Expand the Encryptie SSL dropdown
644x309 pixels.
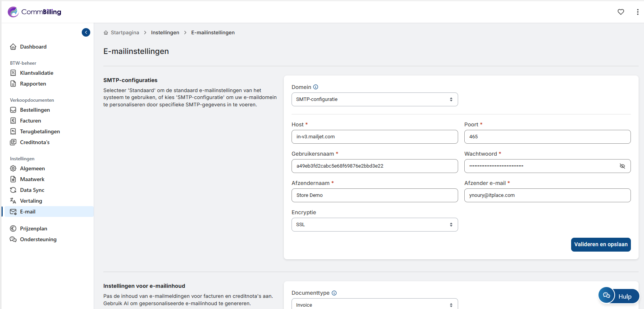(374, 225)
